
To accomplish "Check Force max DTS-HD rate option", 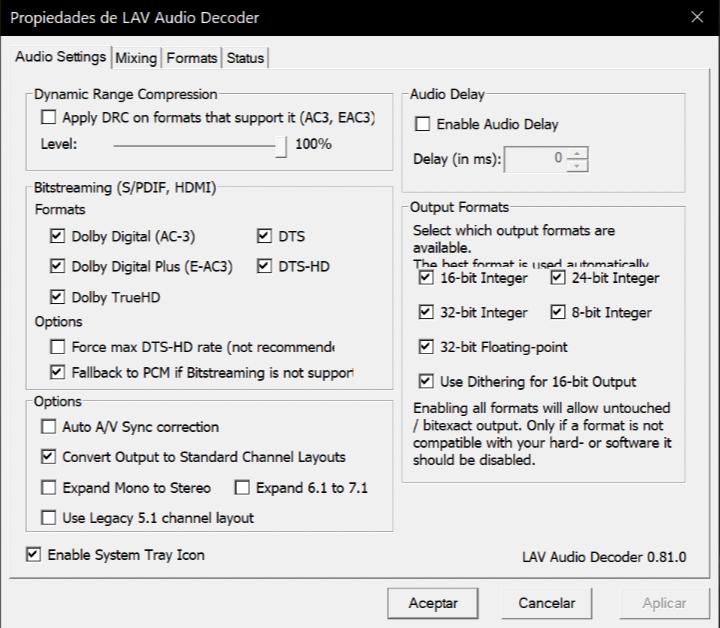I will pyautogui.click(x=57, y=347).
